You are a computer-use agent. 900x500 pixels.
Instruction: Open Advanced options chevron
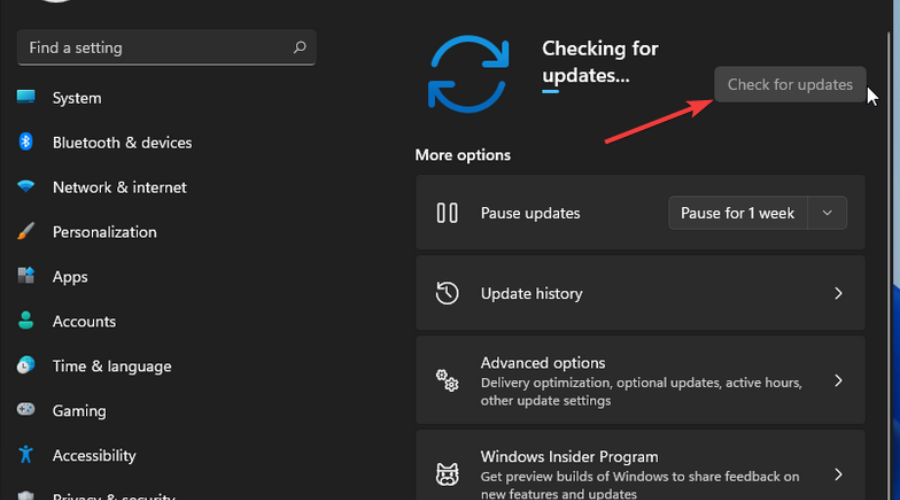pos(839,381)
